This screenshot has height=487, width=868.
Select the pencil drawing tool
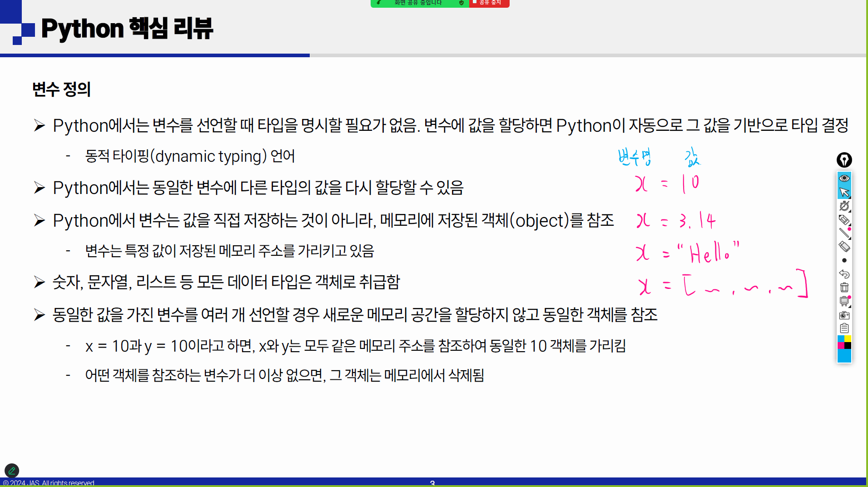click(843, 220)
